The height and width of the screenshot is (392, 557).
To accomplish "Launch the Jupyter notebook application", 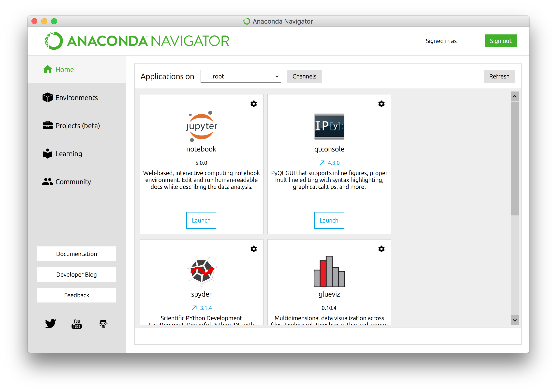I will [x=201, y=221].
